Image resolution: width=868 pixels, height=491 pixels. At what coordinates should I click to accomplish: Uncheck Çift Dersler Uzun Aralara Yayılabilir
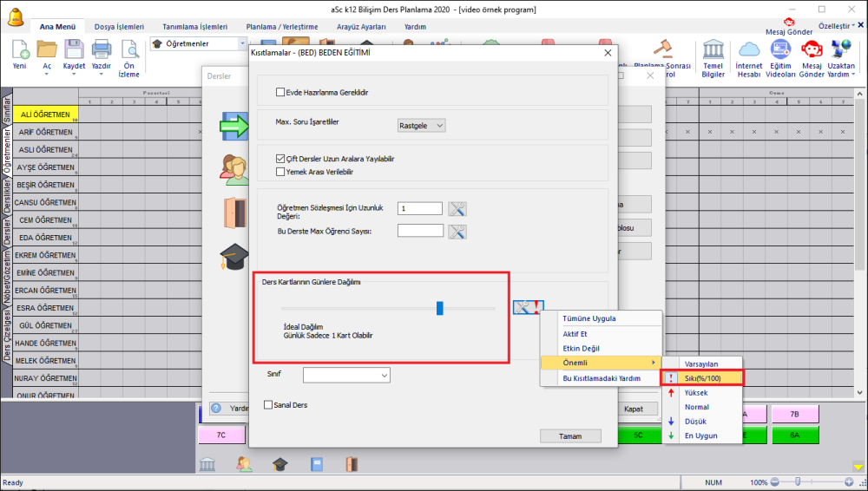[x=280, y=159]
